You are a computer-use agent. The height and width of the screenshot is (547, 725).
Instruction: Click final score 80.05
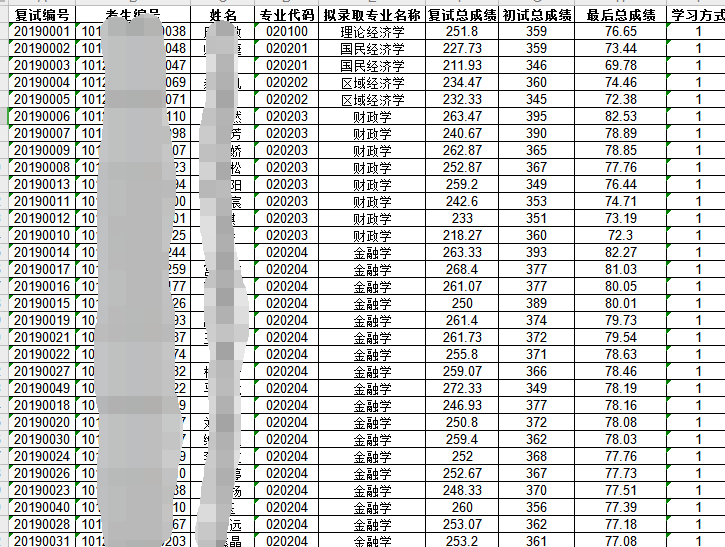click(621, 286)
